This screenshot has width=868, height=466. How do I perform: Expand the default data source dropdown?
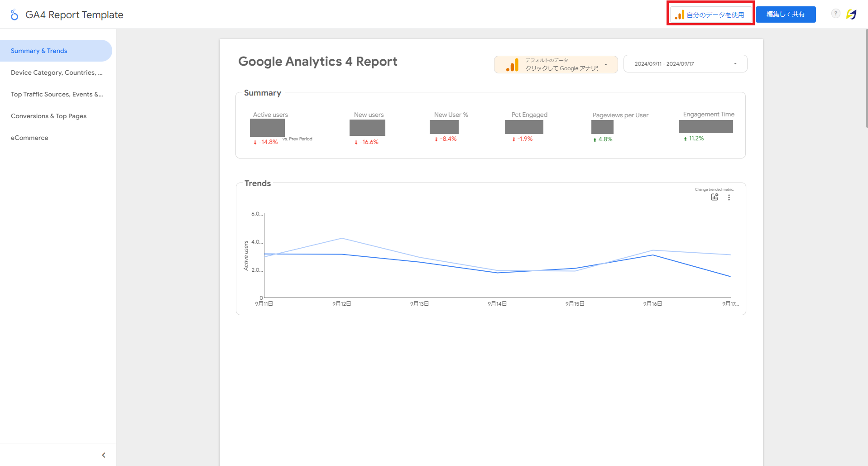pos(606,64)
